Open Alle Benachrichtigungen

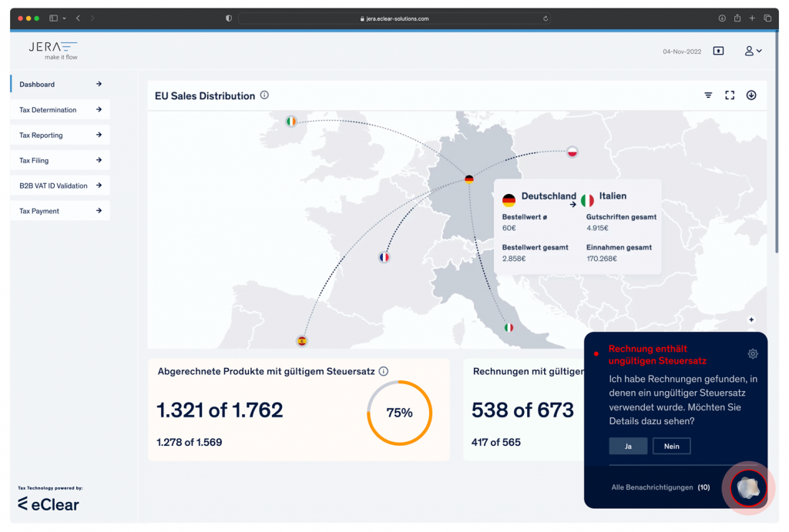pos(652,487)
